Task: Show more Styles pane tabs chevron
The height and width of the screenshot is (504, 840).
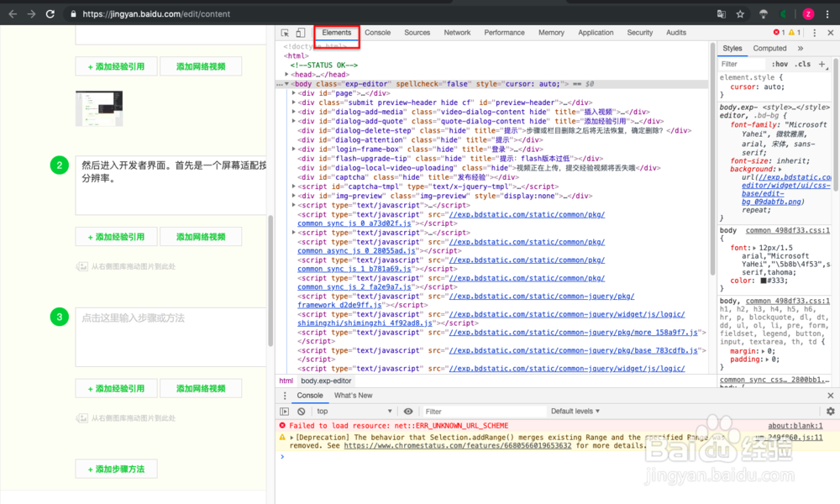Action: point(801,48)
